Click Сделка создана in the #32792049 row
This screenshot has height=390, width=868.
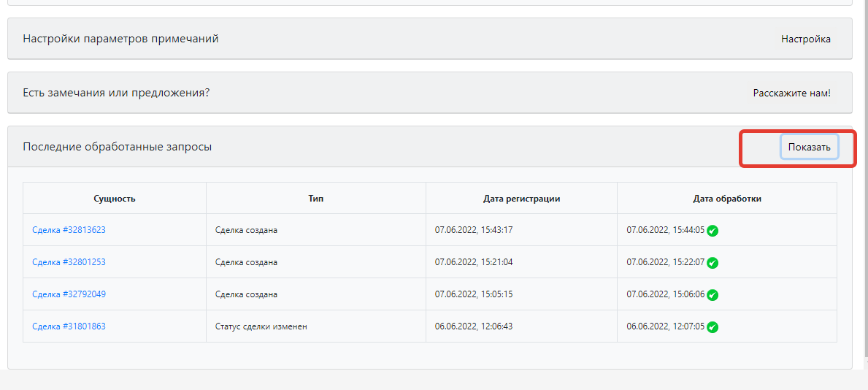coord(246,294)
